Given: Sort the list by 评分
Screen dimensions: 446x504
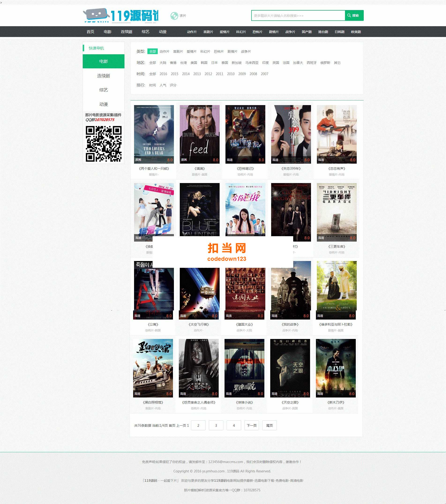Looking at the screenshot, I should [173, 85].
